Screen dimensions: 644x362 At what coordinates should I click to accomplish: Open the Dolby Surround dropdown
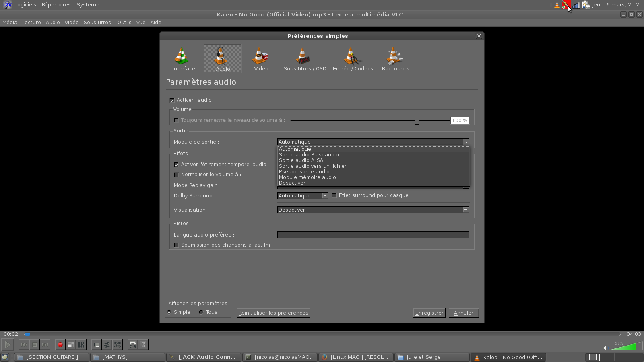(303, 196)
